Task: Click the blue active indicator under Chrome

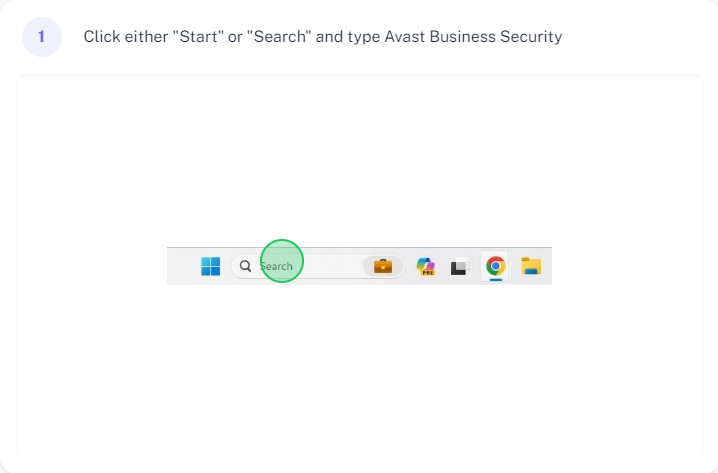Action: (495, 279)
